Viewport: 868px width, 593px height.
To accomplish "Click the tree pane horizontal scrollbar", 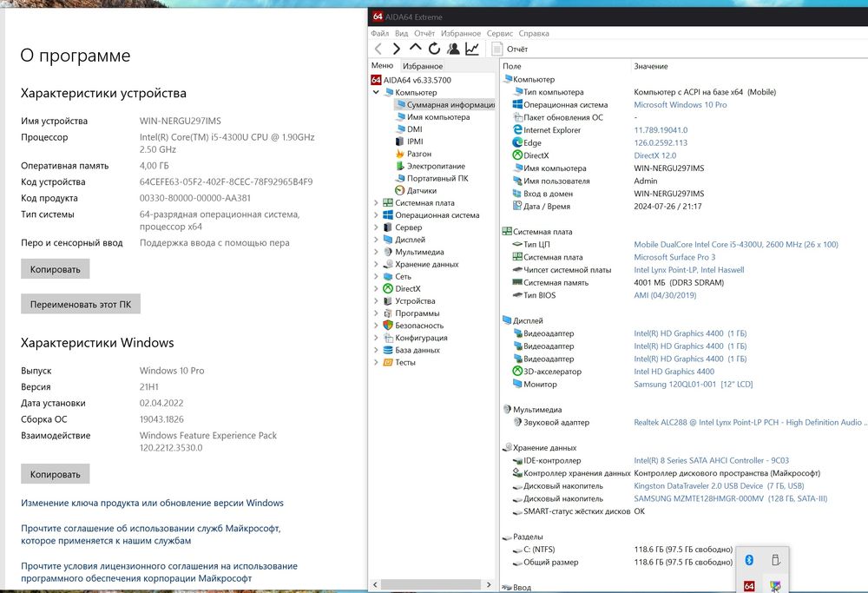I will coord(431,584).
